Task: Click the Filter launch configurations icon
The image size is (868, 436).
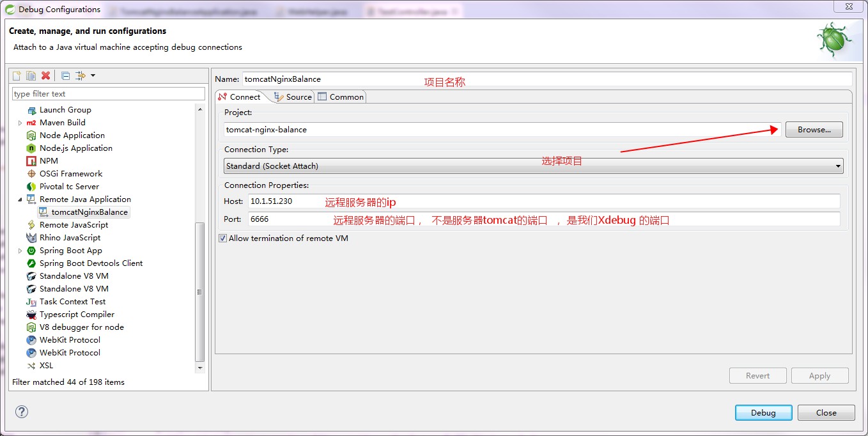Action: pos(80,75)
